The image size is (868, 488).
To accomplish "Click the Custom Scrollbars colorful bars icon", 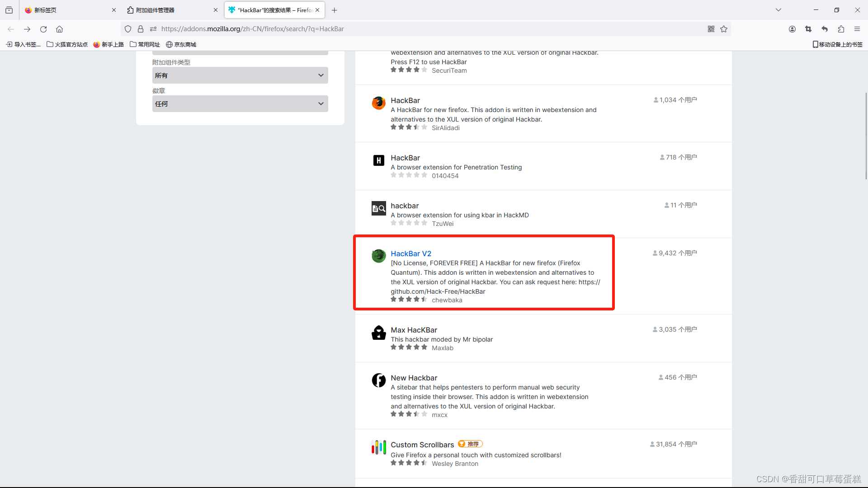I will [x=379, y=447].
